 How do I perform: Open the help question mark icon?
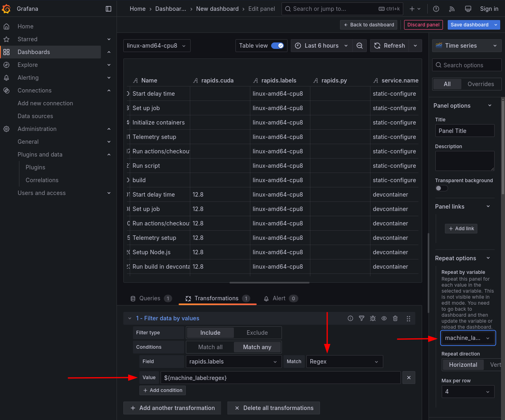[436, 9]
